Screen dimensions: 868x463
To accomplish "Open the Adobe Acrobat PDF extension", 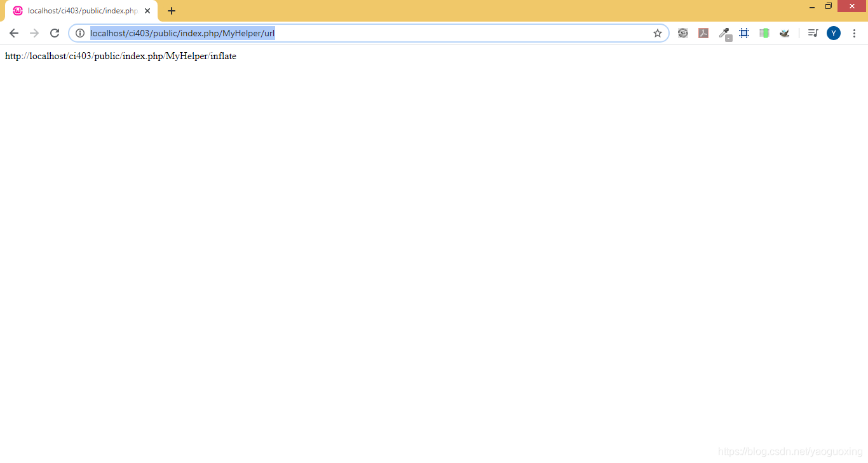I will [703, 33].
